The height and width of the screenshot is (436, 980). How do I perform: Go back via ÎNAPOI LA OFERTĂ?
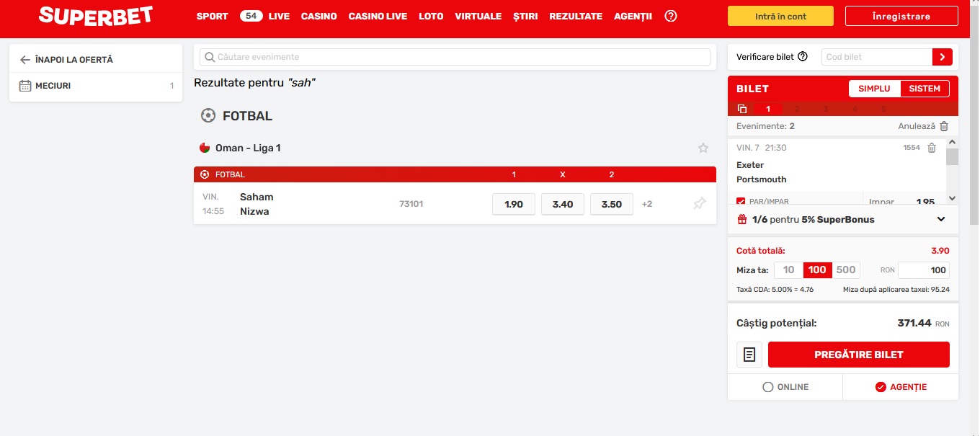[74, 60]
